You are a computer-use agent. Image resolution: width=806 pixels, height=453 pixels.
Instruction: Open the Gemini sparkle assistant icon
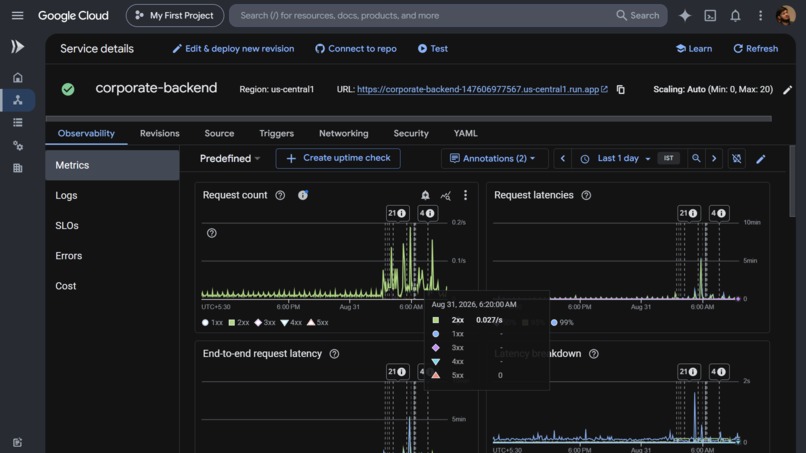[685, 15]
